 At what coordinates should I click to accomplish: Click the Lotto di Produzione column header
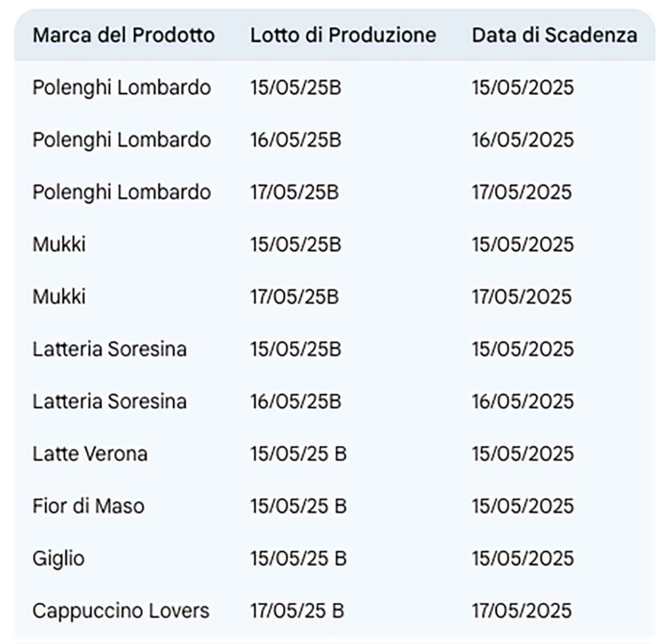coord(343,35)
